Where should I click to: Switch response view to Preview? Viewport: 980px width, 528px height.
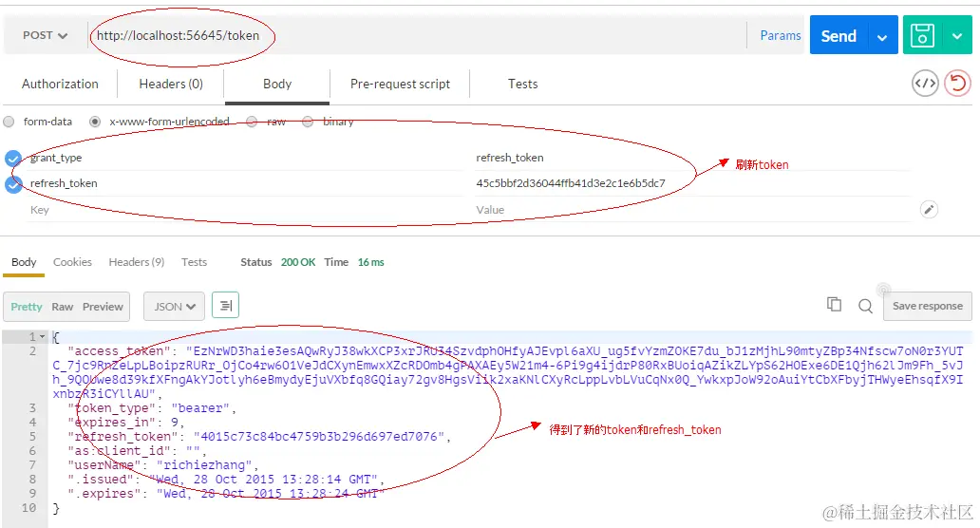[103, 307]
